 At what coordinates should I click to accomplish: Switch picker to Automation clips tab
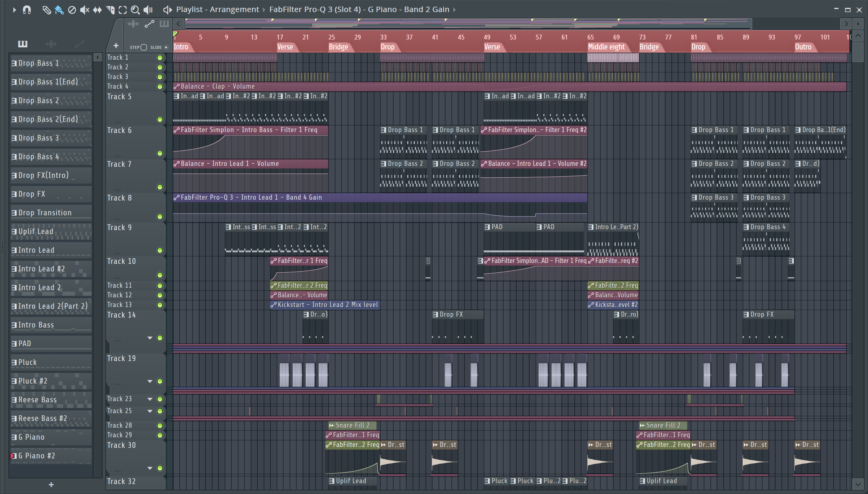coord(79,44)
